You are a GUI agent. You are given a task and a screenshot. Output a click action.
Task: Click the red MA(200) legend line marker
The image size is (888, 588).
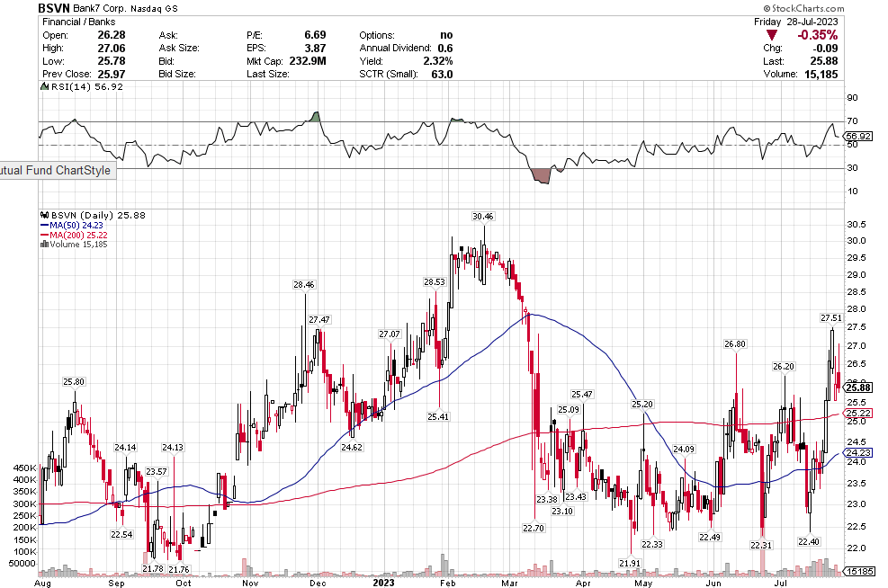pos(43,235)
